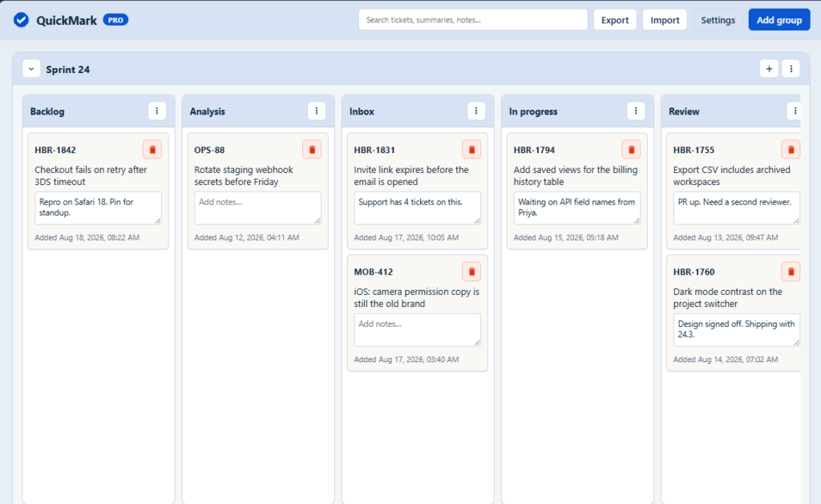Click the Review column title
This screenshot has height=504, width=821.
coord(684,111)
